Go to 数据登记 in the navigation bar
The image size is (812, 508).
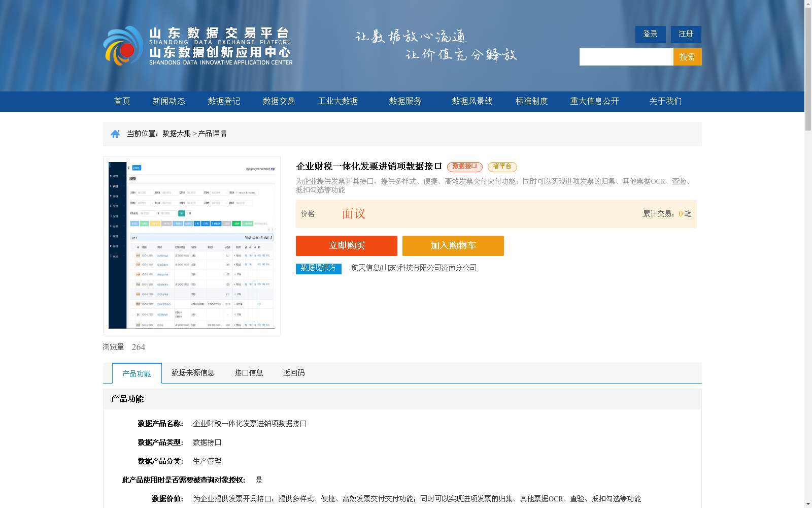(x=224, y=101)
